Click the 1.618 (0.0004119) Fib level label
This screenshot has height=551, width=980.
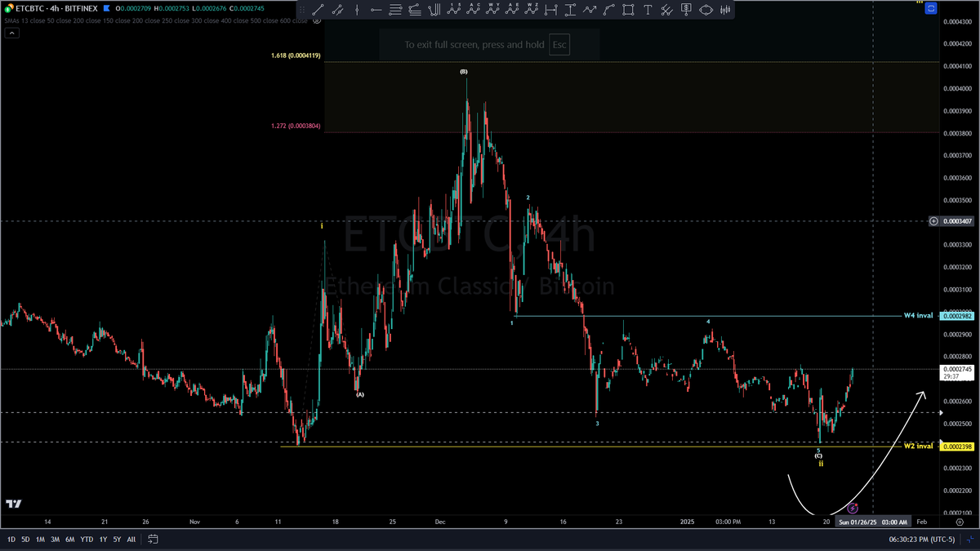(296, 56)
